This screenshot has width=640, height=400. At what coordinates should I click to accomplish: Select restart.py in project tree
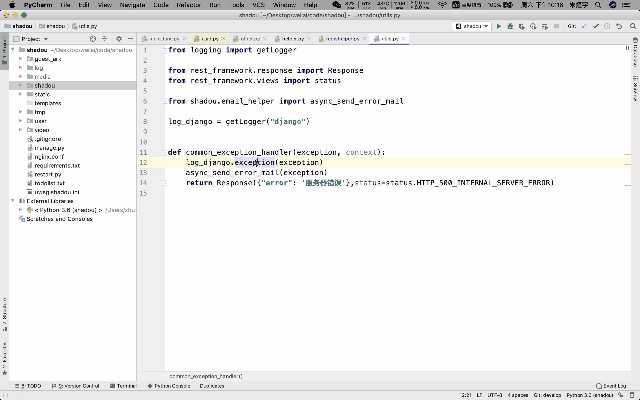pos(48,174)
